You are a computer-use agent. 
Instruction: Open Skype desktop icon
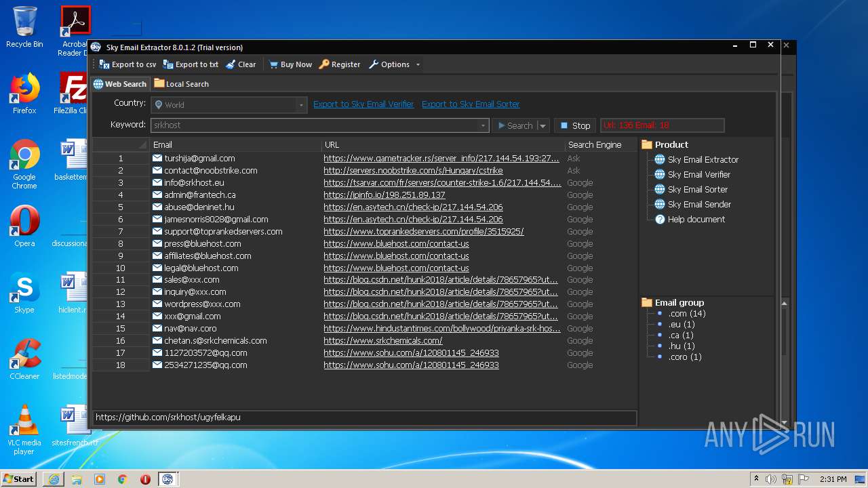[24, 293]
